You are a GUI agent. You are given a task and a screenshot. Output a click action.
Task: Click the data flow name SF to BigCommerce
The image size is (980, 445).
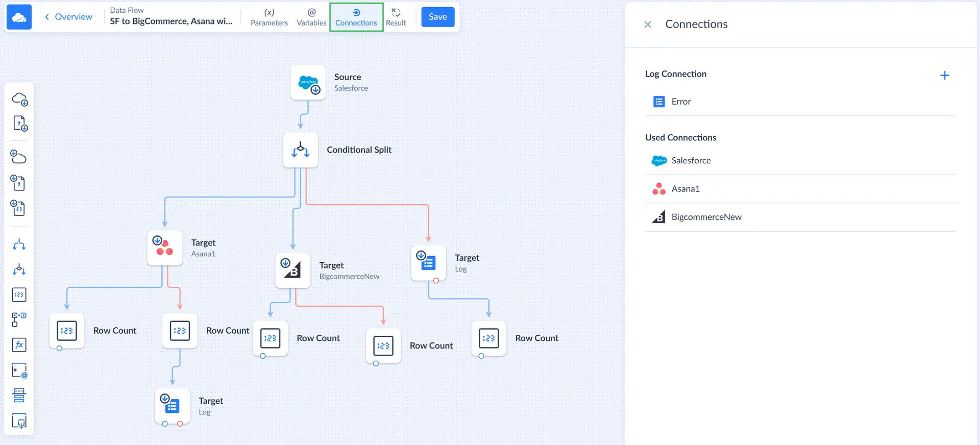(x=171, y=21)
